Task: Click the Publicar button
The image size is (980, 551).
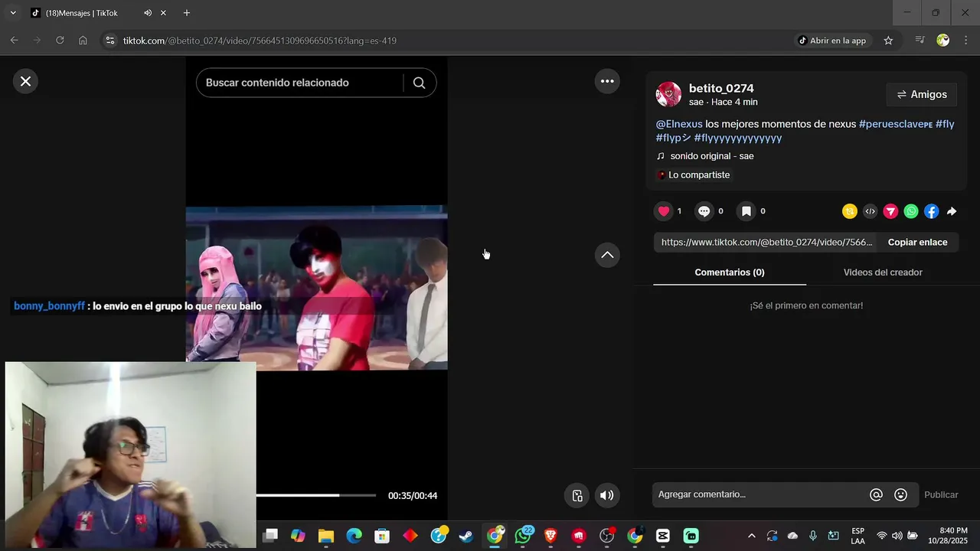Action: click(x=941, y=495)
